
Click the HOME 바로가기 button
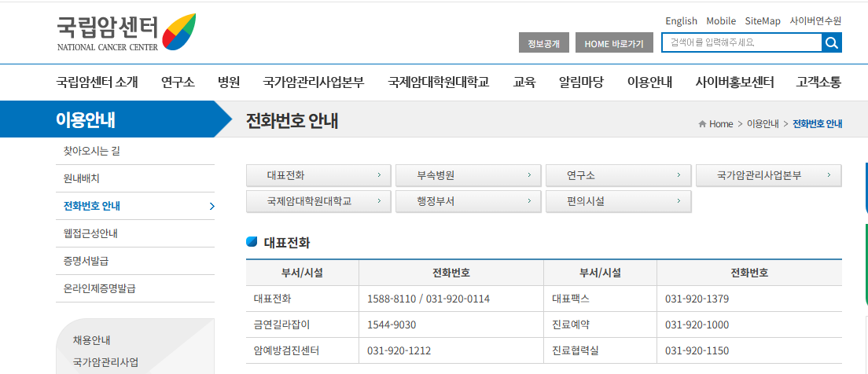pos(614,43)
